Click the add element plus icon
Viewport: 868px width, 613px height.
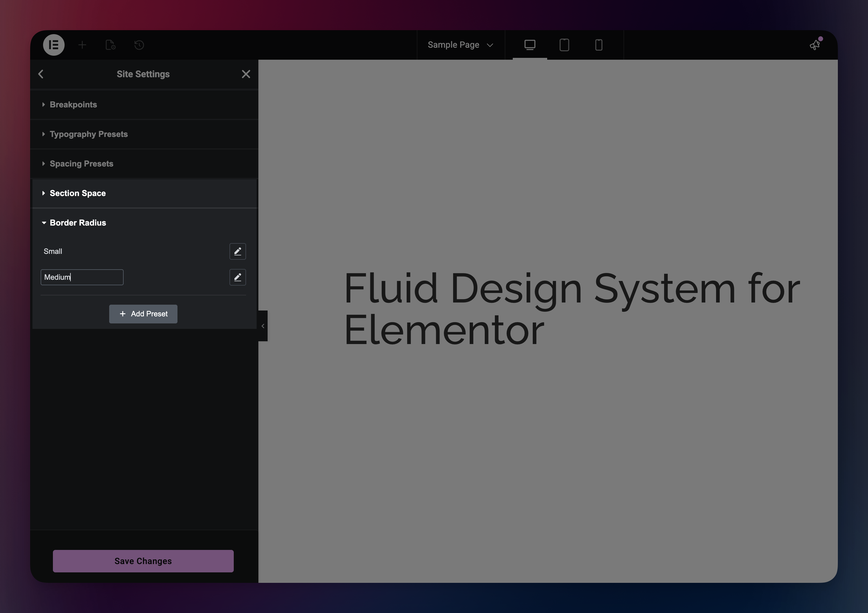pyautogui.click(x=82, y=45)
